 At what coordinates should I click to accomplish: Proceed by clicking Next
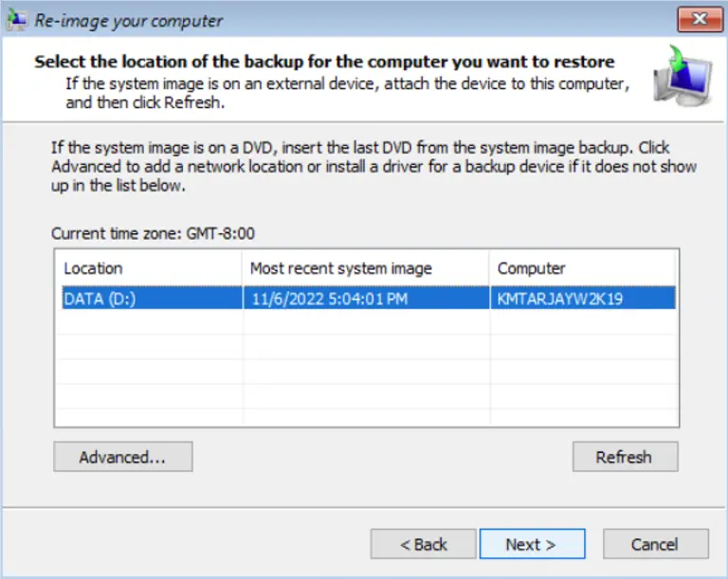532,544
